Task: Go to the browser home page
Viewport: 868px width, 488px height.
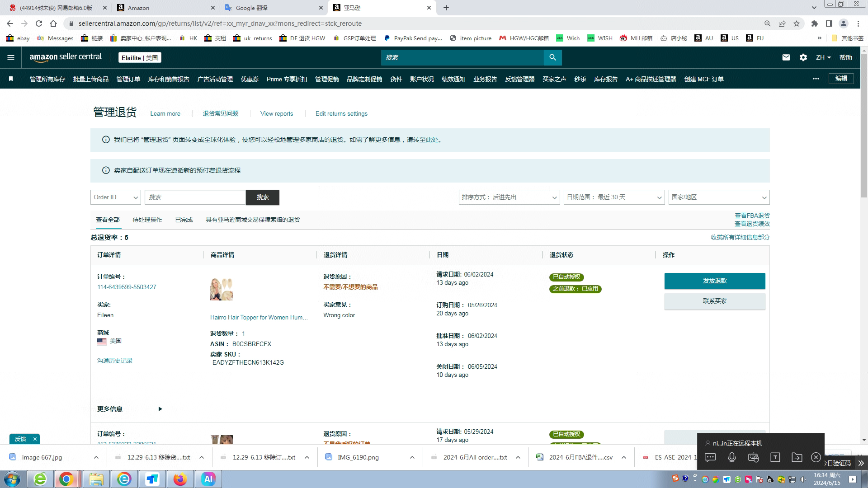Action: (53, 23)
